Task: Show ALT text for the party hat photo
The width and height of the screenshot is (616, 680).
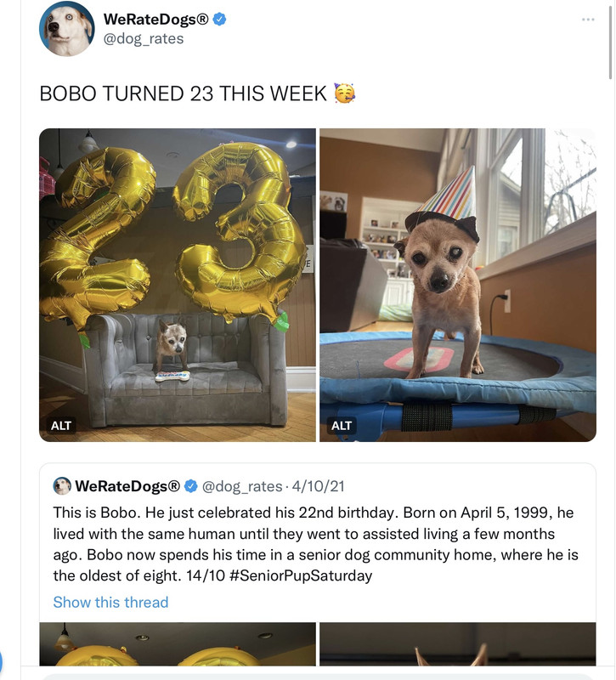Action: (342, 425)
